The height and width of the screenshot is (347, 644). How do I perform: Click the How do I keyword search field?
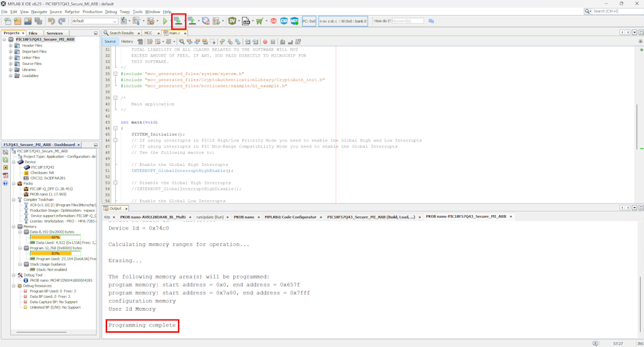coord(407,21)
